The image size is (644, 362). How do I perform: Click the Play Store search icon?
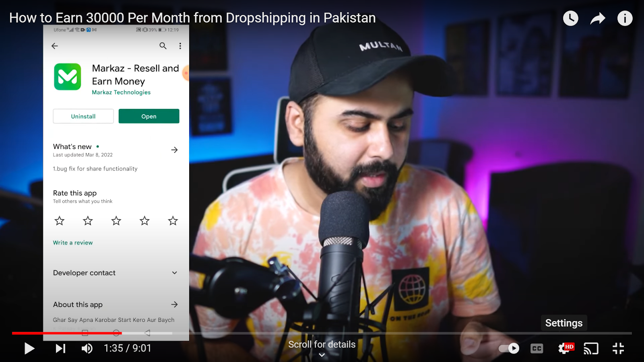(x=163, y=46)
